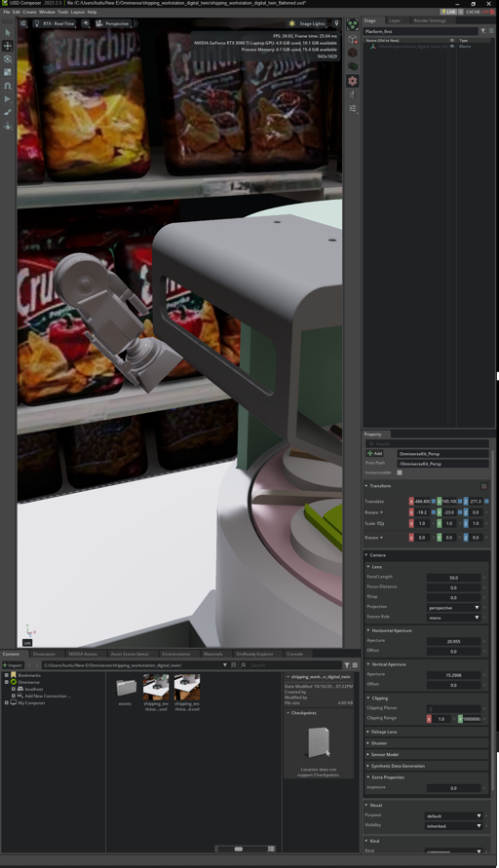This screenshot has width=499, height=868.
Task: Click the Add button in Property panel
Action: point(375,453)
